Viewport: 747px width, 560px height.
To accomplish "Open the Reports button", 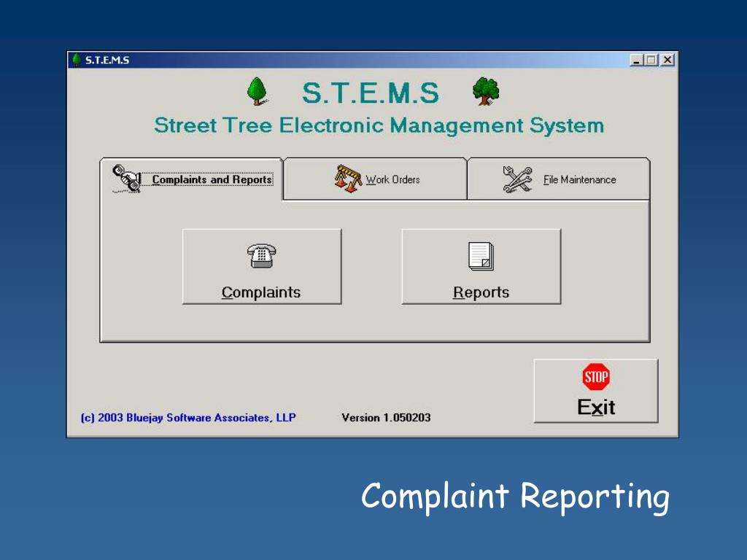I will pyautogui.click(x=481, y=266).
